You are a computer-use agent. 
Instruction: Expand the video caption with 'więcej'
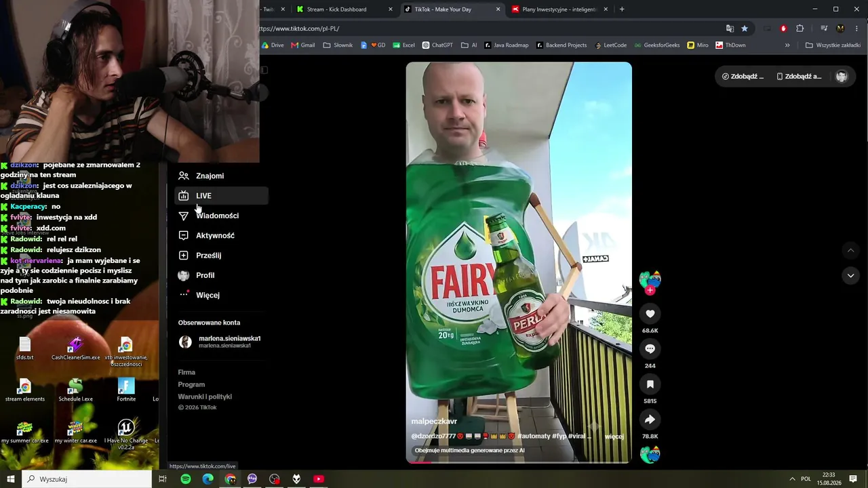pos(614,436)
